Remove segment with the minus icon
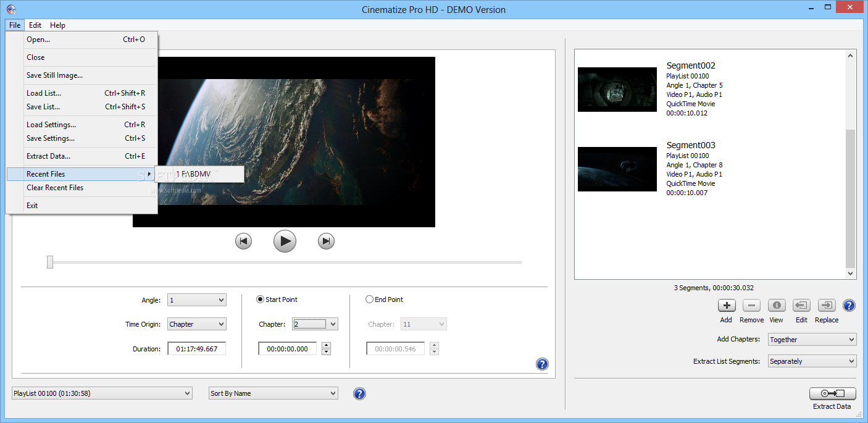Image resolution: width=868 pixels, height=423 pixels. point(751,305)
